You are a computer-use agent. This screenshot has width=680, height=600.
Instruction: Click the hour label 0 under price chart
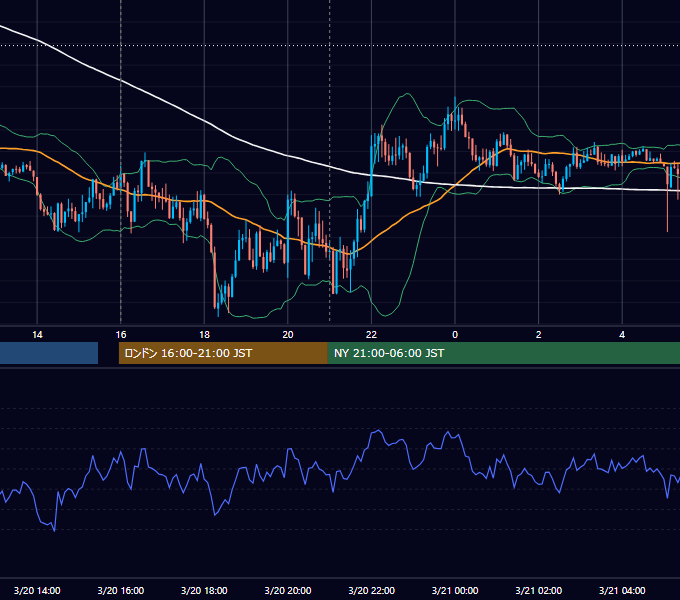point(455,335)
